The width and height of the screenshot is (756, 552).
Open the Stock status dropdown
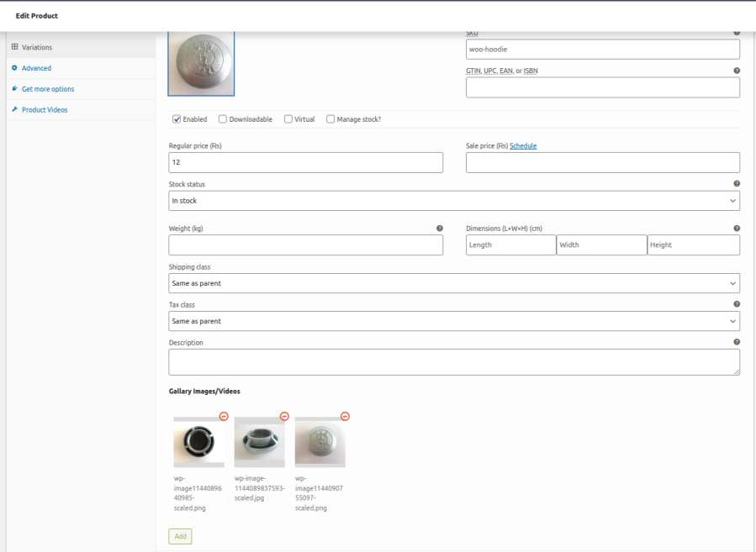click(x=453, y=201)
